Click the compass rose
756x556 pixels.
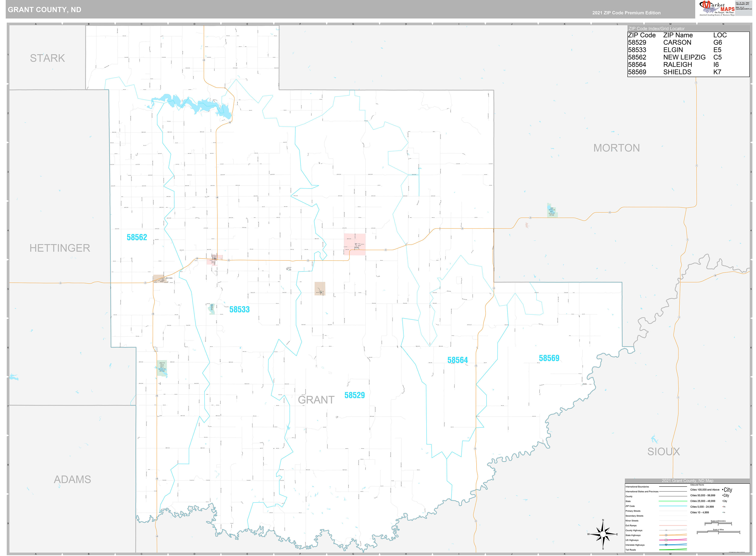pos(603,534)
